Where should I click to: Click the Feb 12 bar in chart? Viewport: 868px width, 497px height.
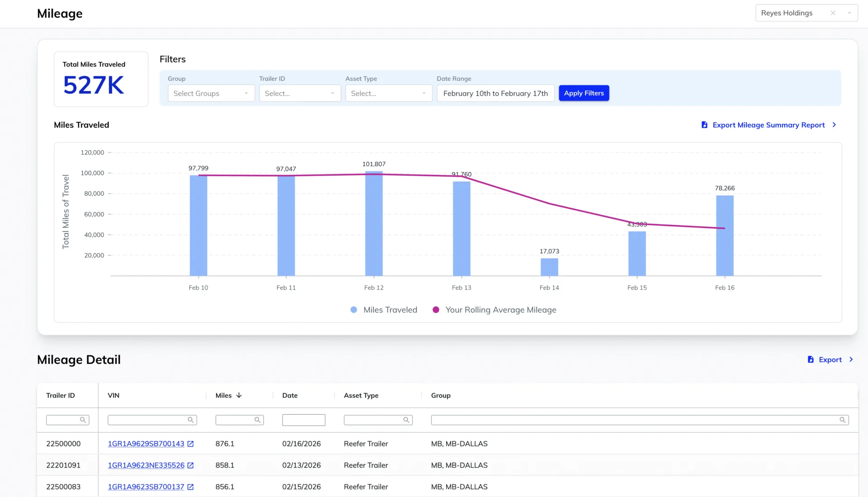[374, 224]
